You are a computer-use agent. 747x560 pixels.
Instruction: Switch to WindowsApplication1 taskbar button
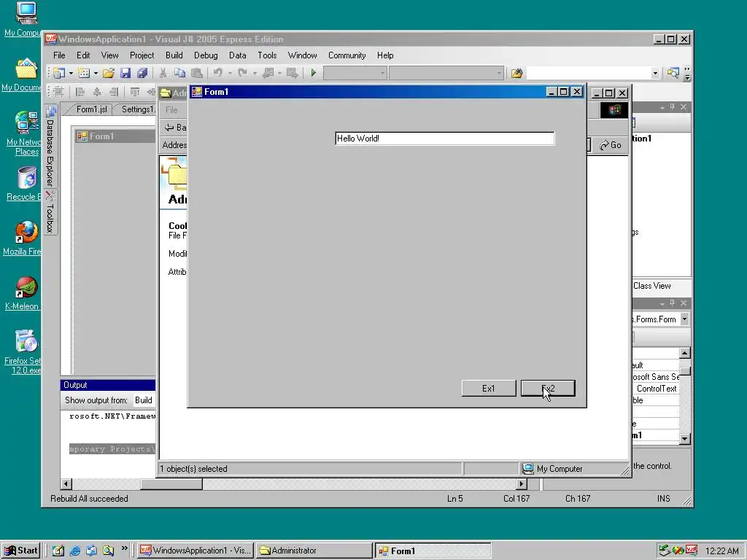point(196,551)
